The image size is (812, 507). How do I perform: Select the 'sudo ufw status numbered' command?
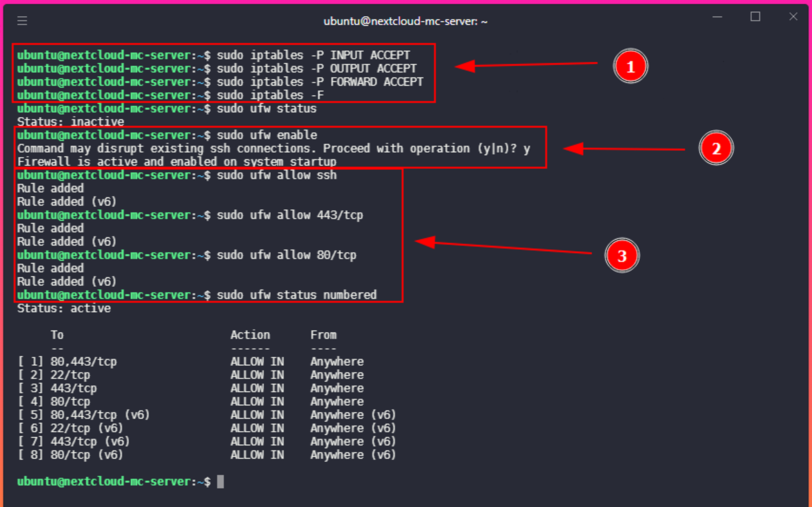(297, 295)
